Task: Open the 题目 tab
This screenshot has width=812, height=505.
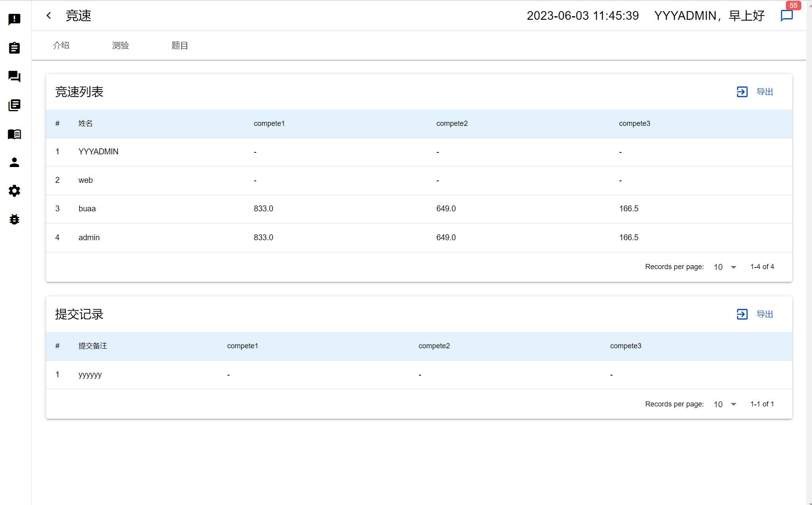Action: tap(179, 46)
